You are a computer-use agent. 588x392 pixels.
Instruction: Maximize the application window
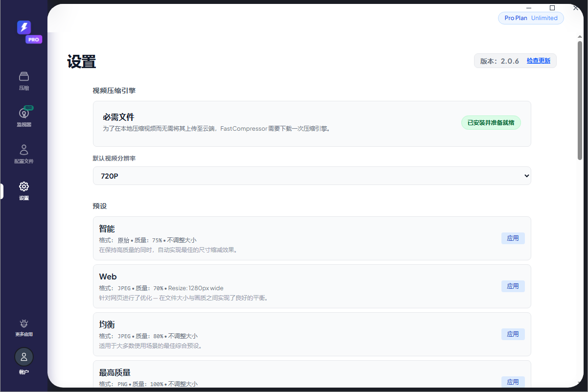(552, 7)
